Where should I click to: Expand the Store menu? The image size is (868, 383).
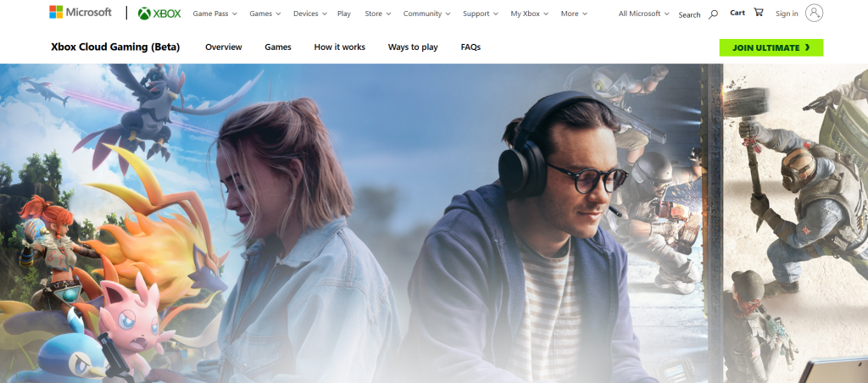377,14
